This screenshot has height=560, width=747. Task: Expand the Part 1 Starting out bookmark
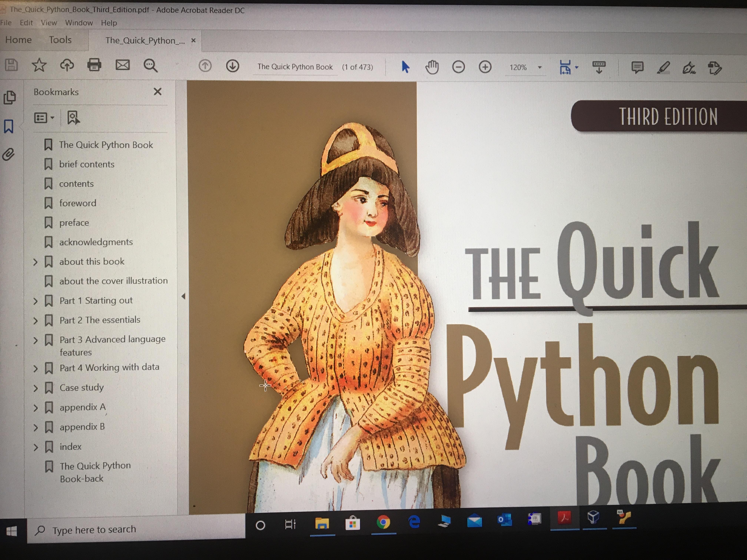[x=35, y=301]
